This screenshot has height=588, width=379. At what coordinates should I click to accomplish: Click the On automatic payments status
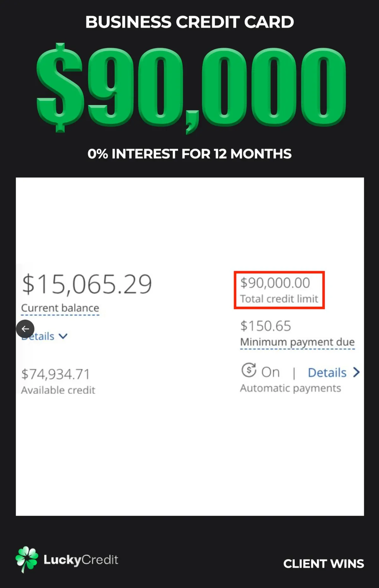click(x=271, y=372)
